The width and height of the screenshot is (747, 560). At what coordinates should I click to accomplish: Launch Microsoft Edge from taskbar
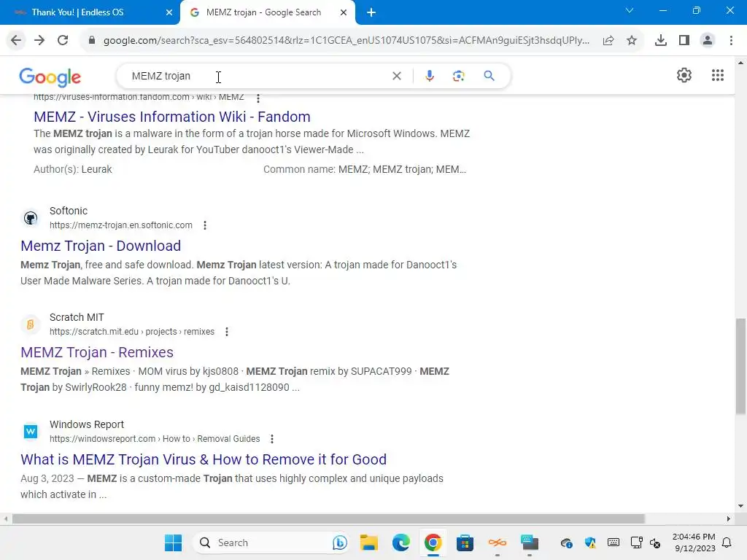401,542
